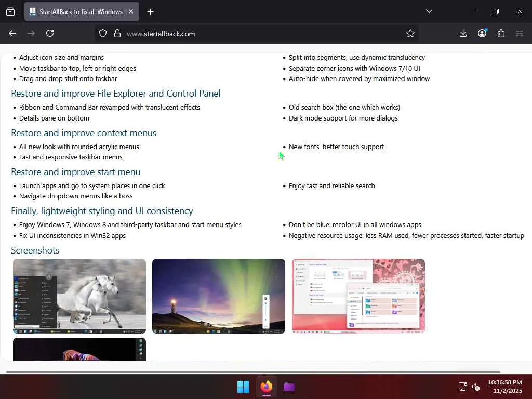Click 'Dark mode support for more dialogs'
The image size is (532, 399).
343,118
